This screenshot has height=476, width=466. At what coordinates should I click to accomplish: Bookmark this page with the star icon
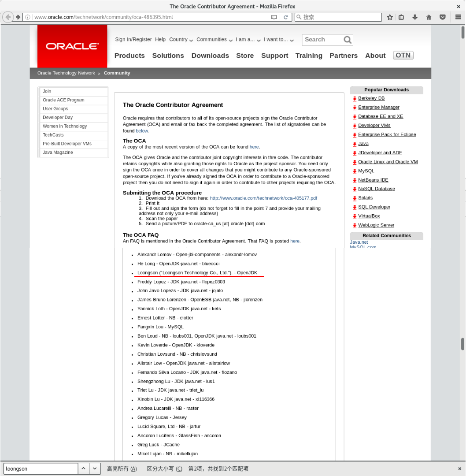390,17
